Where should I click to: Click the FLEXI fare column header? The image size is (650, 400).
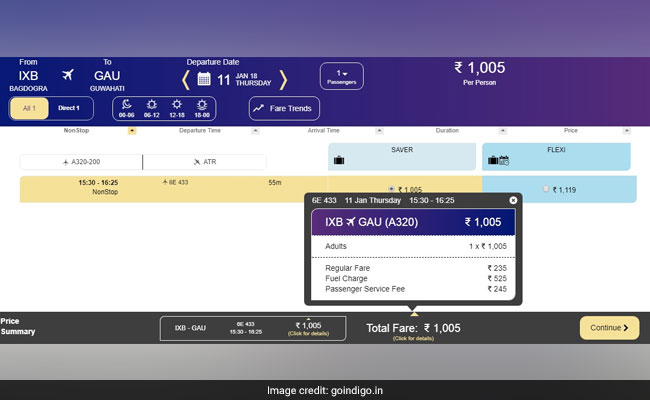click(556, 157)
